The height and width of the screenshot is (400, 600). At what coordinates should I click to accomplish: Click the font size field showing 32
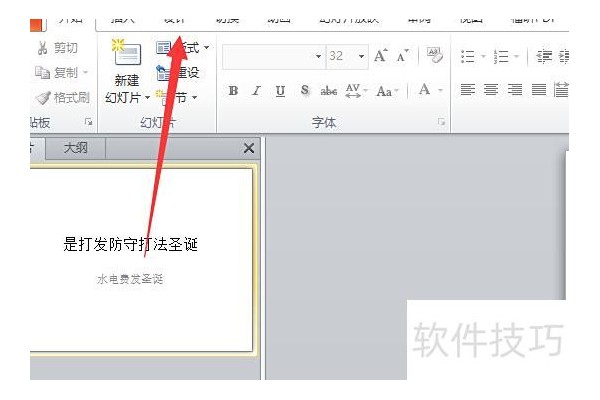tap(341, 57)
